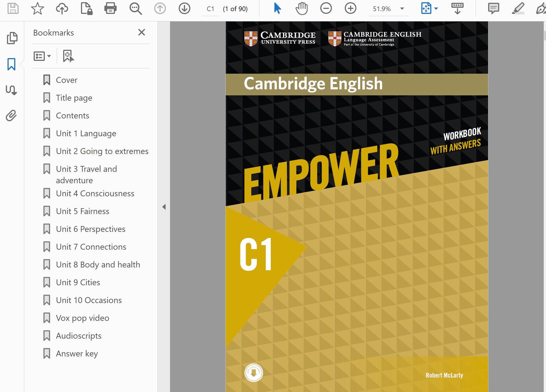Open the Attachments panel paperclip icon
Screen dimensions: 546x392
pos(11,116)
